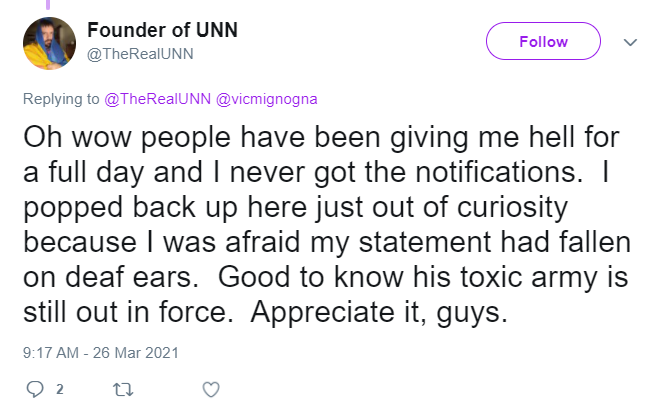The width and height of the screenshot is (664, 418).
Task: Click the reply count number 2
Action: coord(60,389)
